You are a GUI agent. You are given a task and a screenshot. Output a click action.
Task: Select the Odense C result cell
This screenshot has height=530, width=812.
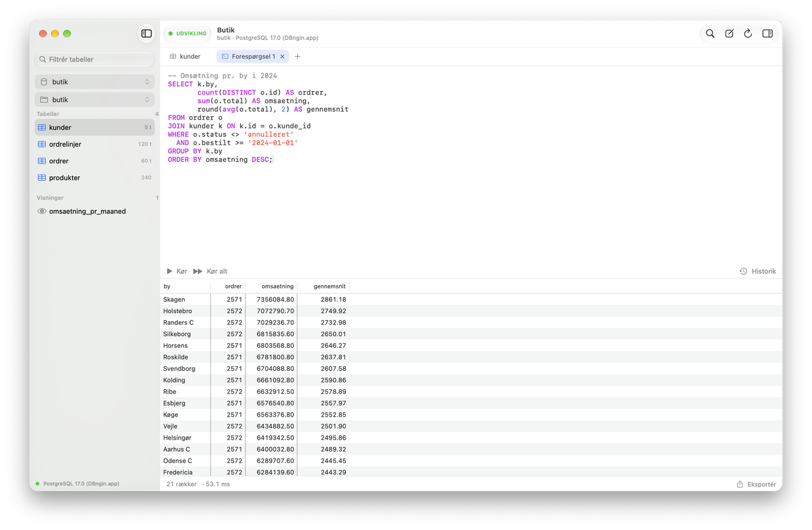tap(185, 461)
